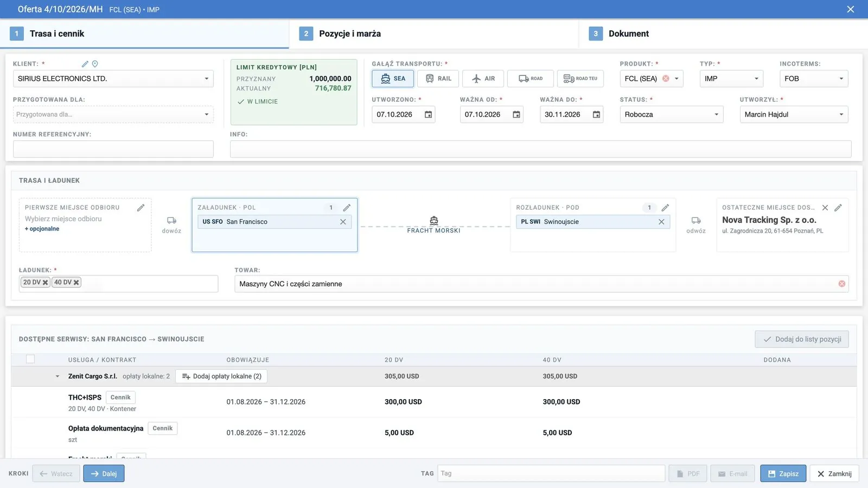
Task: Edit Rozładunek POD with pencil icon
Action: [665, 208]
